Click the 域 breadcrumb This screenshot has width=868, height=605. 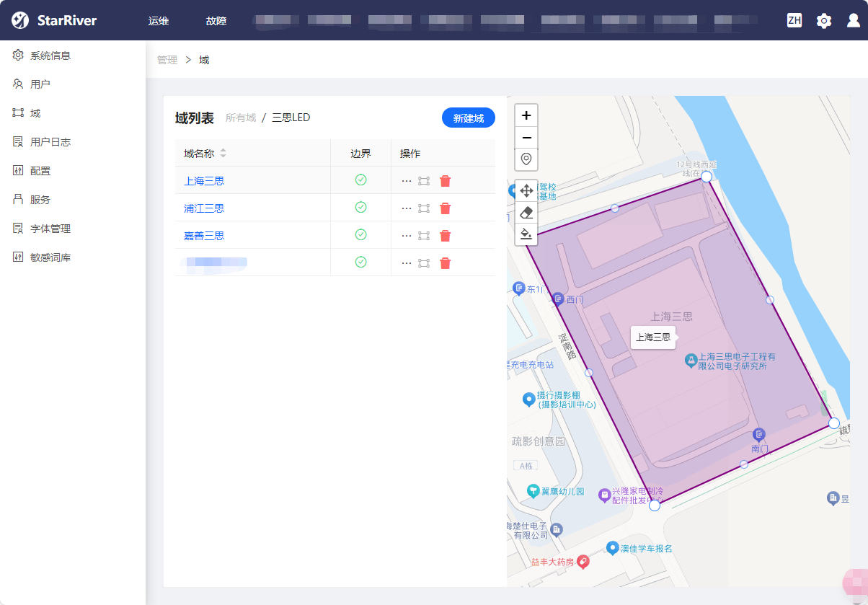point(204,60)
